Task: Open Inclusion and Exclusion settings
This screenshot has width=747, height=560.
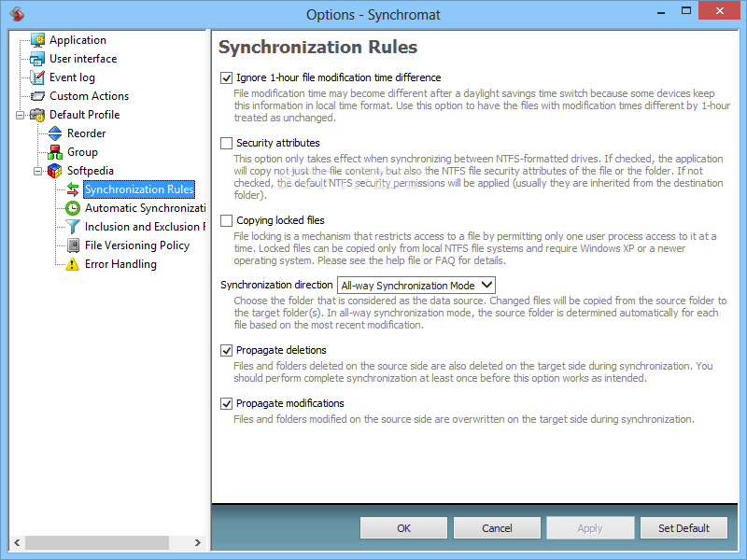Action: point(145,227)
